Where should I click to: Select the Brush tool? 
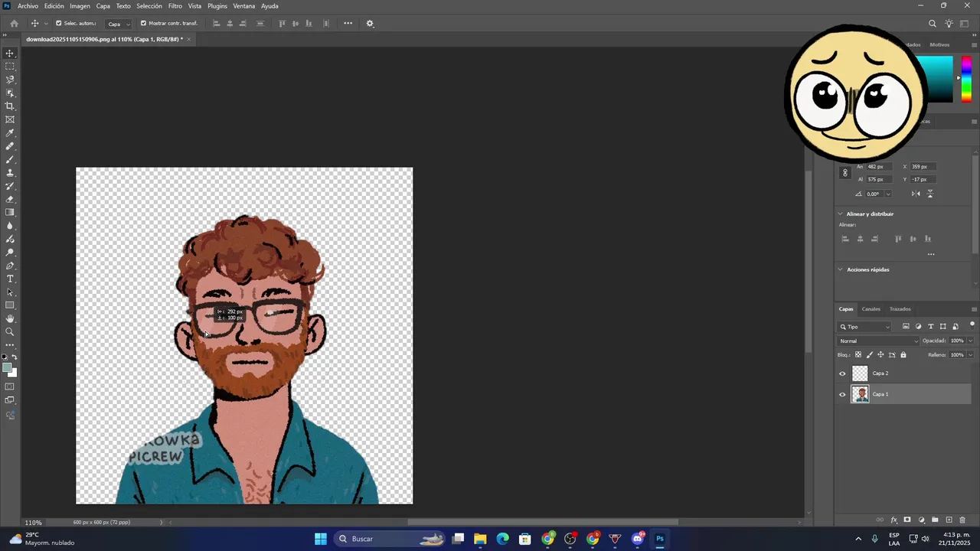point(10,159)
